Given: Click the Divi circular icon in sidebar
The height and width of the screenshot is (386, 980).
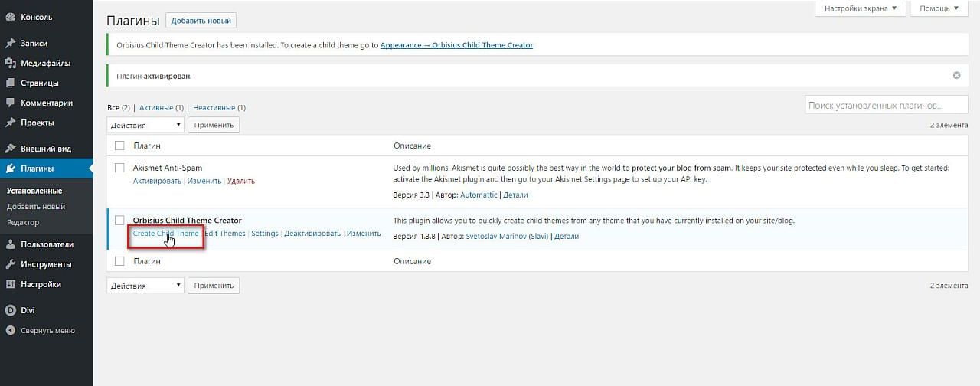Looking at the screenshot, I should pyautogui.click(x=11, y=311).
